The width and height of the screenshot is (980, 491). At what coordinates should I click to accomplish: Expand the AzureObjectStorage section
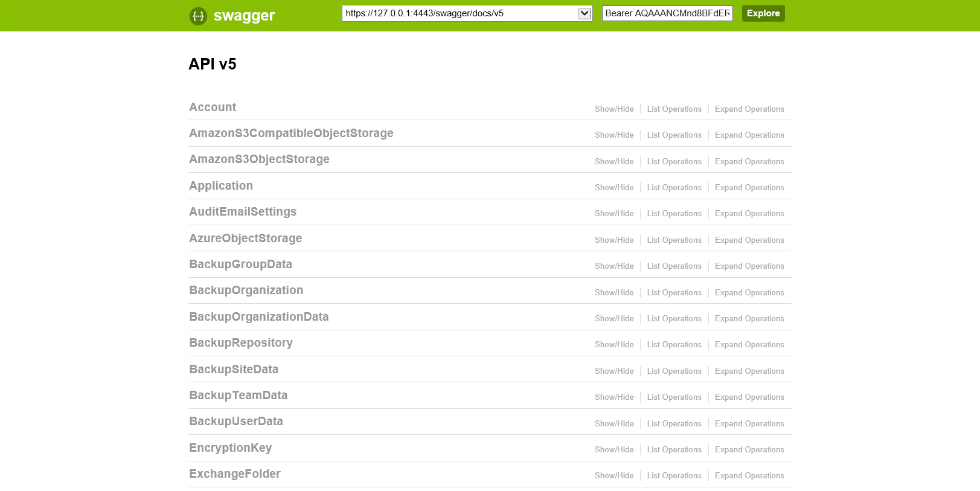245,238
